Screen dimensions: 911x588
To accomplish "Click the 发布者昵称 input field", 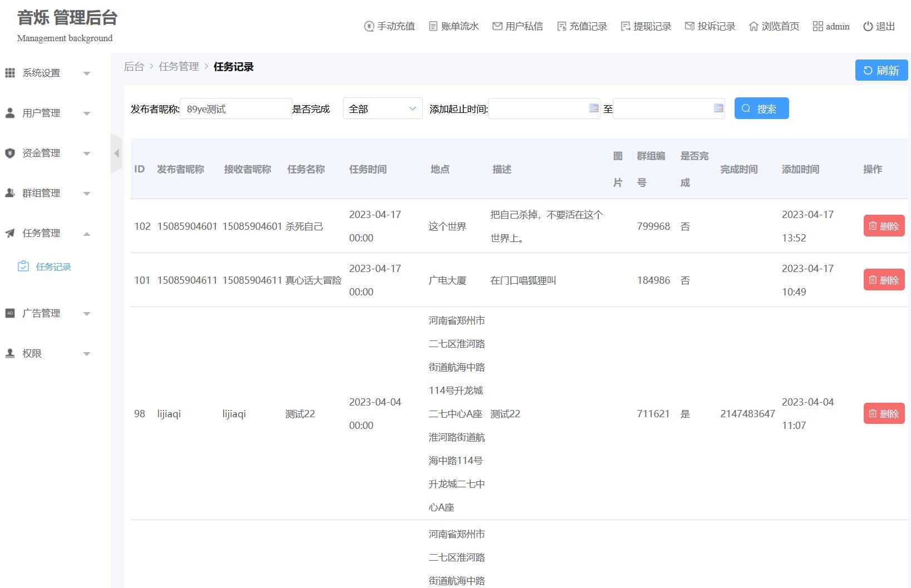I will tap(236, 108).
